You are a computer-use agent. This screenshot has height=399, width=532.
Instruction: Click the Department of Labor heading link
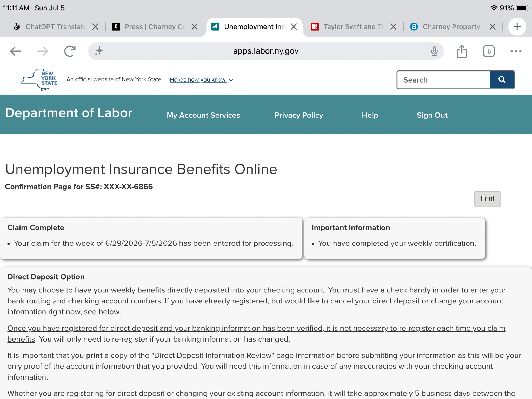point(69,113)
